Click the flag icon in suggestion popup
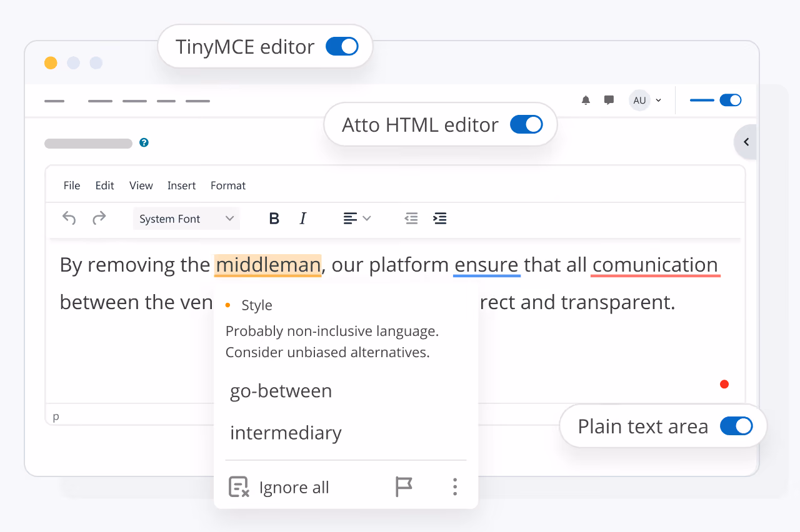Image resolution: width=800 pixels, height=532 pixels. click(x=404, y=487)
